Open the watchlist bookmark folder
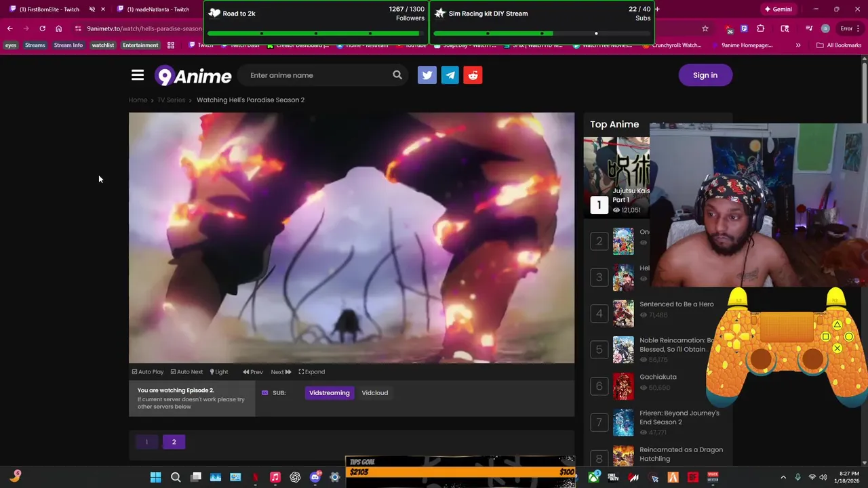The height and width of the screenshot is (488, 868). tap(103, 45)
